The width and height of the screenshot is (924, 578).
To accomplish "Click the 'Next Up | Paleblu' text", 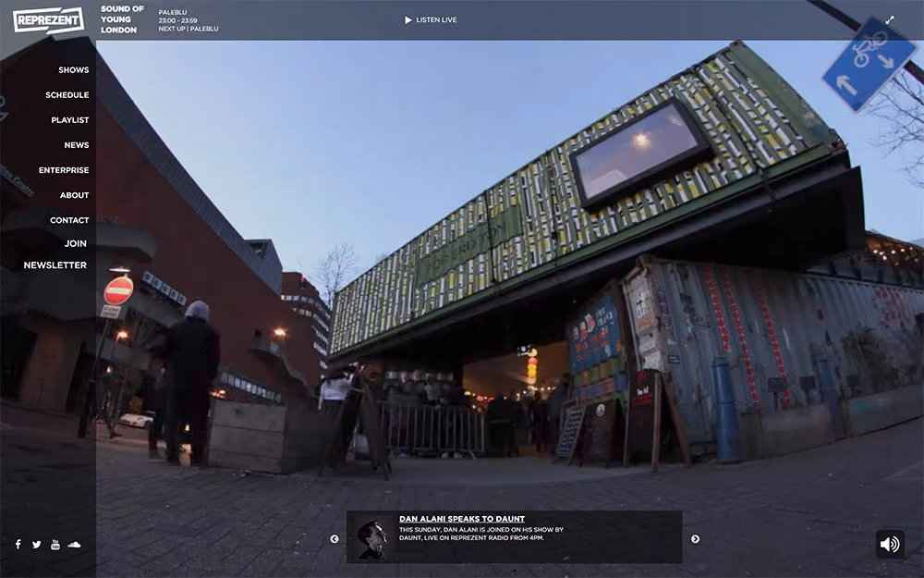I will 188,29.
